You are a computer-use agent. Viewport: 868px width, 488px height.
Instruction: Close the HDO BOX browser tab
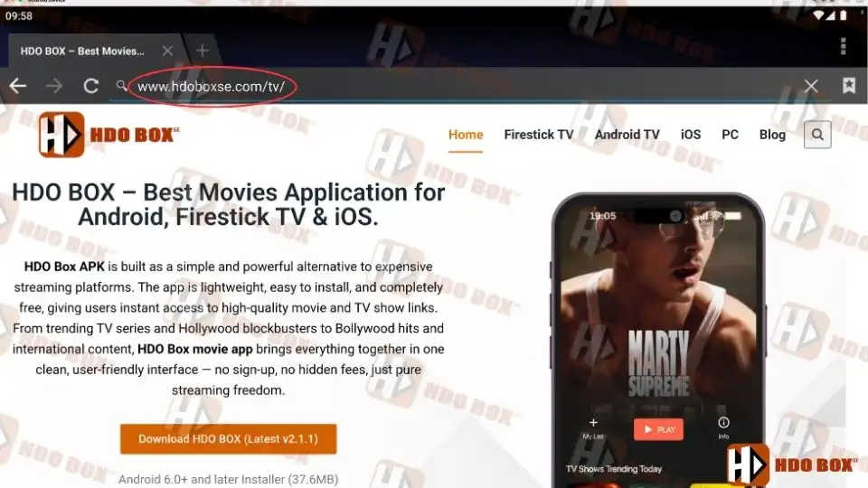click(168, 51)
